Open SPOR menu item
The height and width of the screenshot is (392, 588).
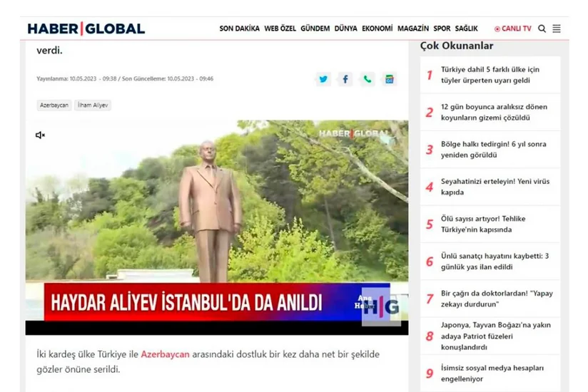(x=442, y=29)
